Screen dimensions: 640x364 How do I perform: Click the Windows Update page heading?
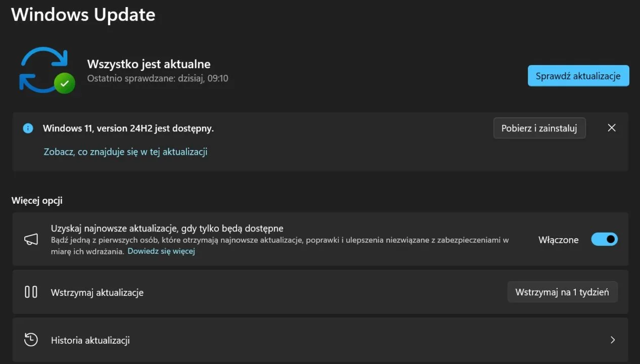[x=83, y=15]
